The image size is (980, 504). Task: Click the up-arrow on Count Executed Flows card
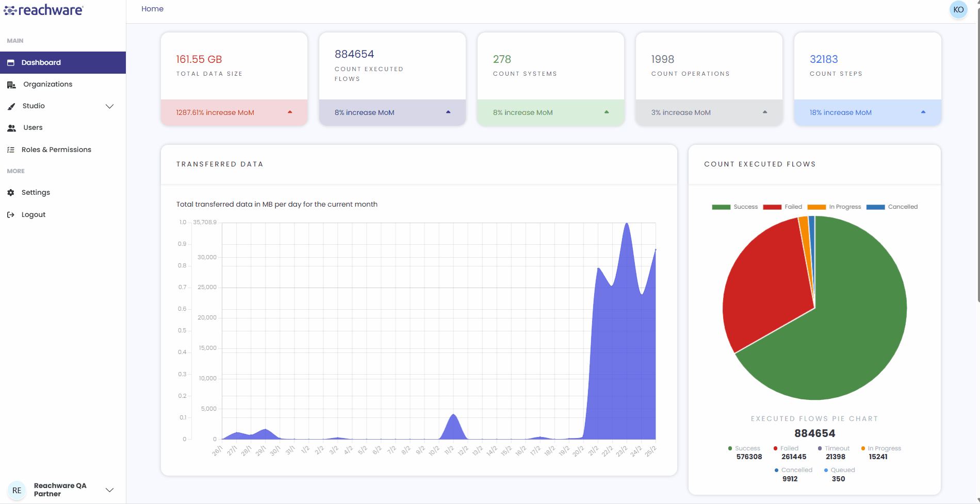(448, 112)
